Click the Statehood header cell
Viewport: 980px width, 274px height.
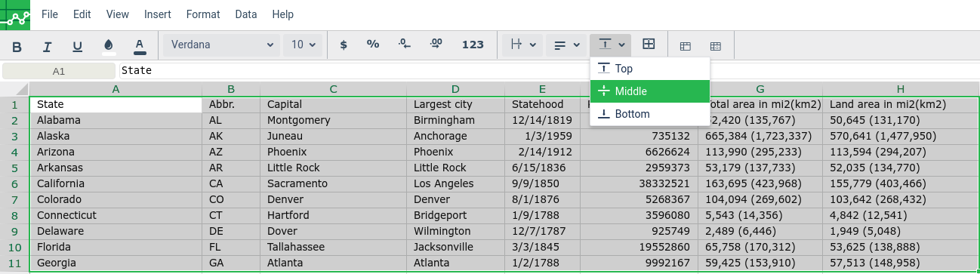[542, 104]
